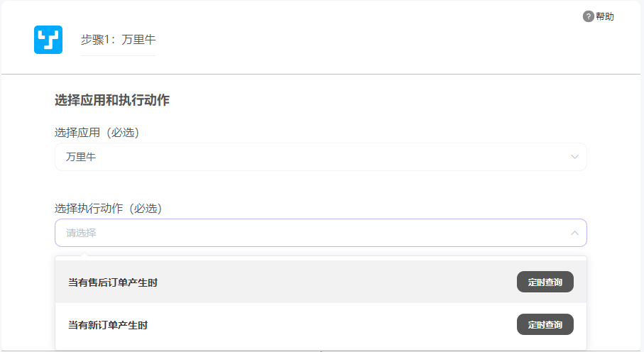644x352 pixels.
Task: Open the 选择应用 dropdown field
Action: (x=320, y=157)
